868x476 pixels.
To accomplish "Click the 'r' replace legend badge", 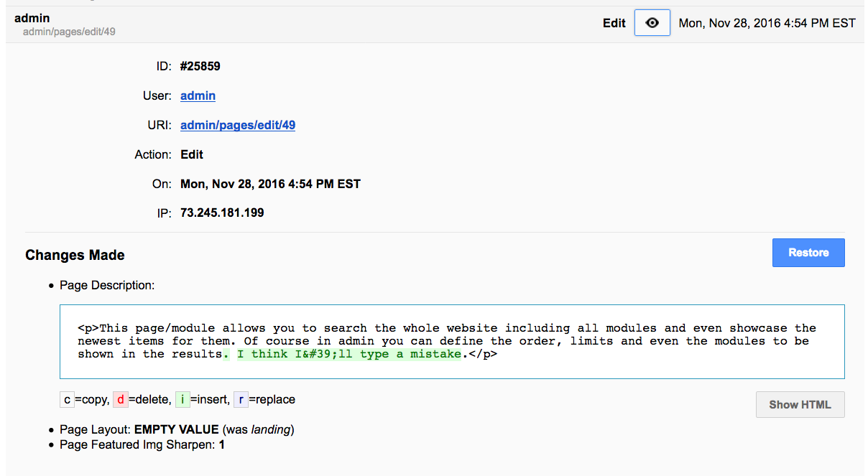I will click(x=241, y=399).
